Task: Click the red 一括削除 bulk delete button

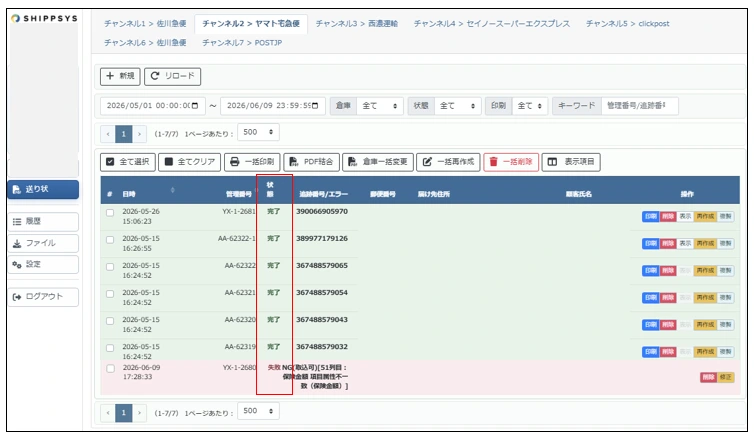Action: [x=511, y=162]
